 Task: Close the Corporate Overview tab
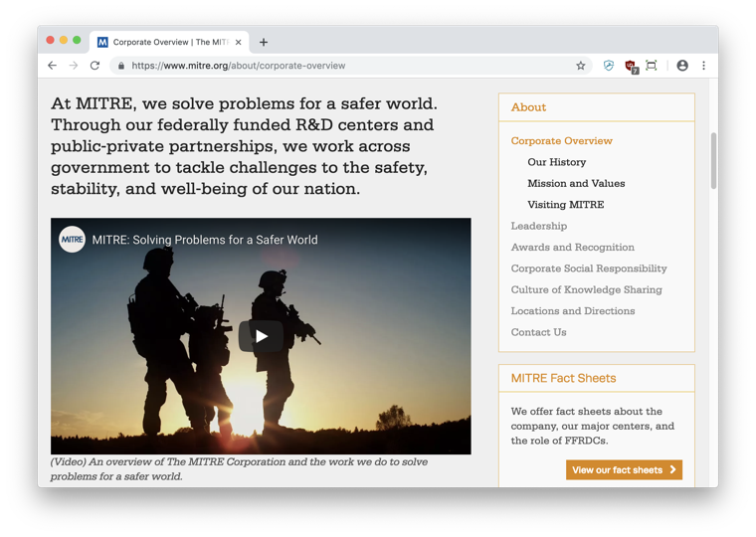[238, 43]
